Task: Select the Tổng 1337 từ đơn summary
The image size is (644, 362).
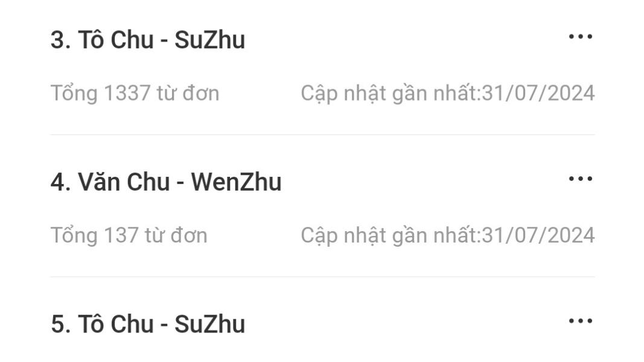Action: (135, 93)
